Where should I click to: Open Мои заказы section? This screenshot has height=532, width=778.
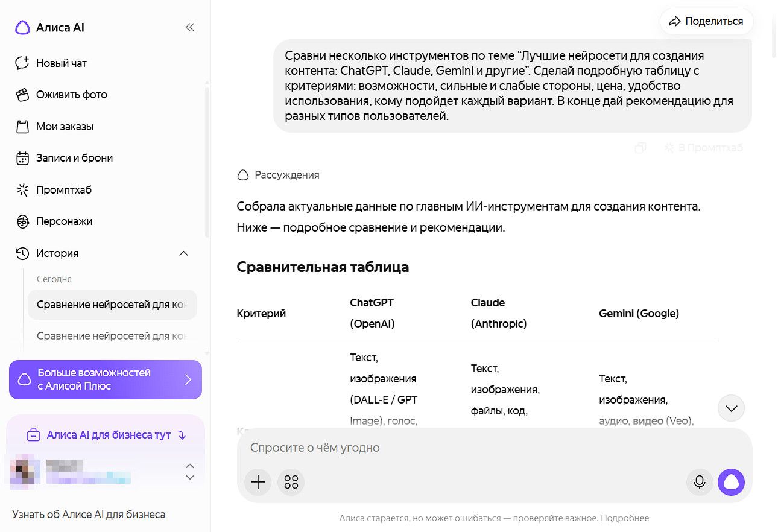tap(65, 127)
